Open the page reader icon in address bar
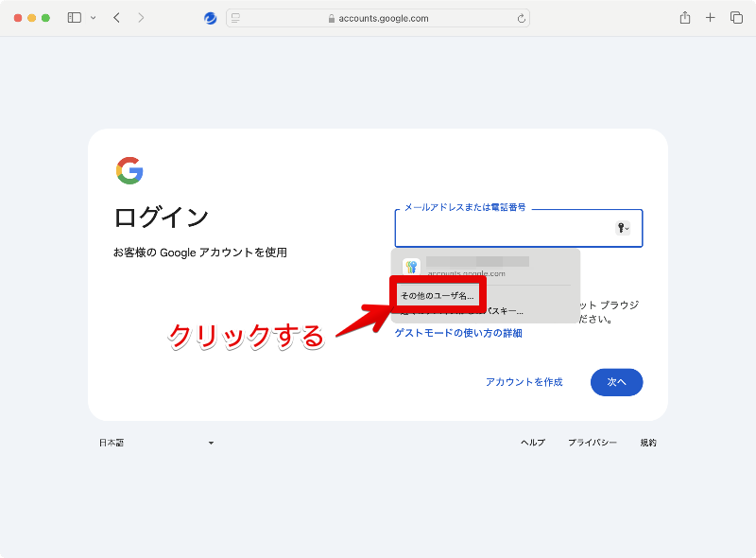 (x=235, y=18)
